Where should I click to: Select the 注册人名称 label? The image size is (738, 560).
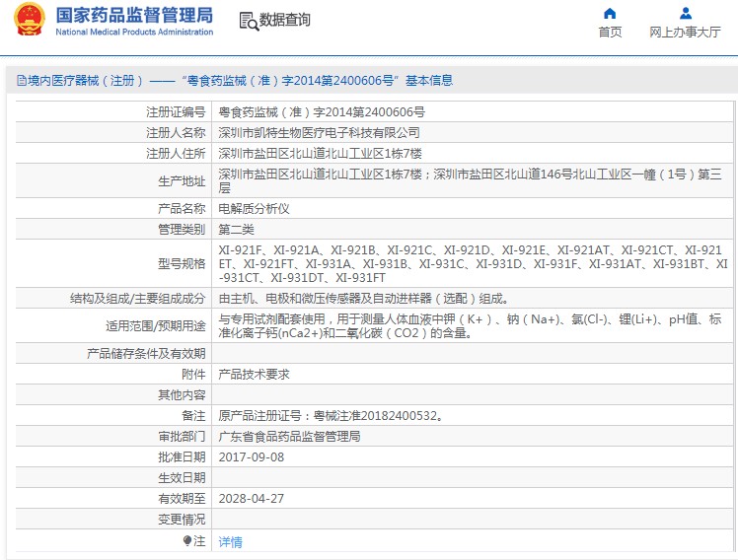pos(176,132)
